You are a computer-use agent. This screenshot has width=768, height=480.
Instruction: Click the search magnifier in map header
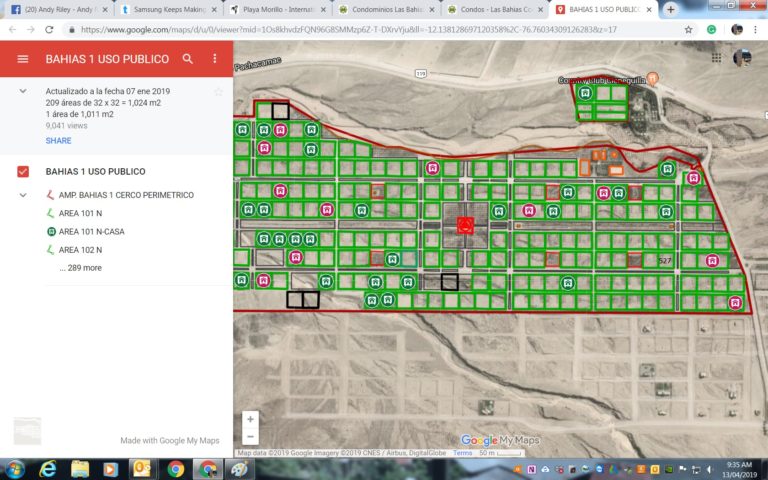pyautogui.click(x=188, y=59)
